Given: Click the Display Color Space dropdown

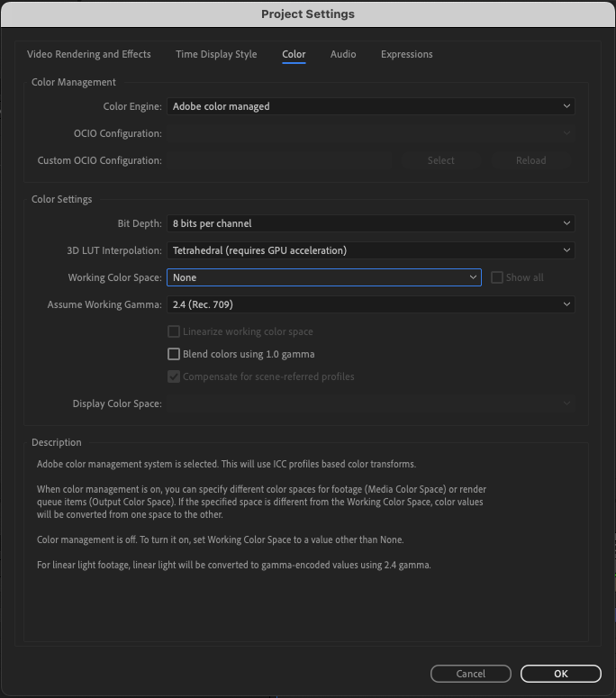Looking at the screenshot, I should coord(370,403).
